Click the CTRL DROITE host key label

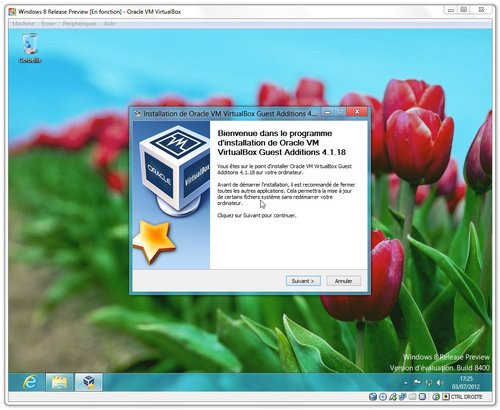466,397
